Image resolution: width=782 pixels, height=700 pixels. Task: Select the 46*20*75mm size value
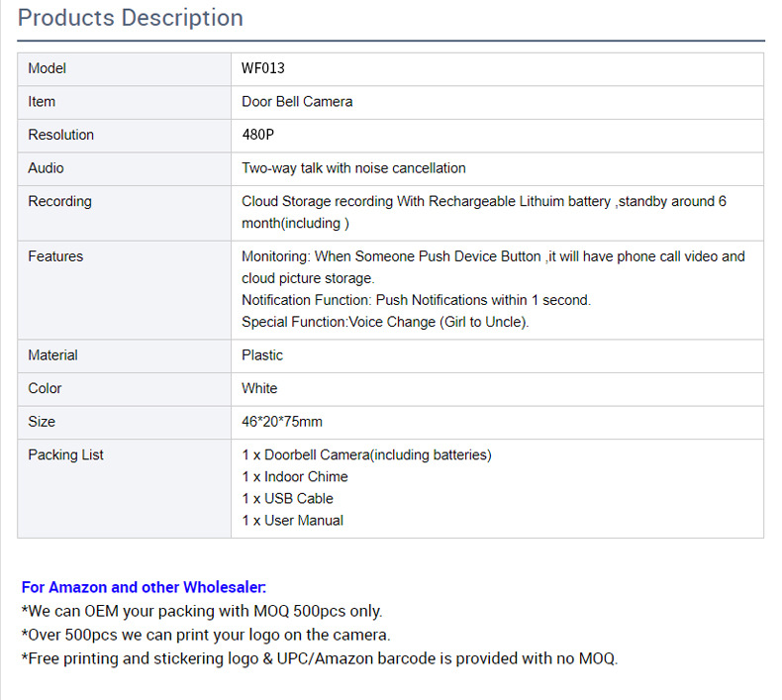282,422
